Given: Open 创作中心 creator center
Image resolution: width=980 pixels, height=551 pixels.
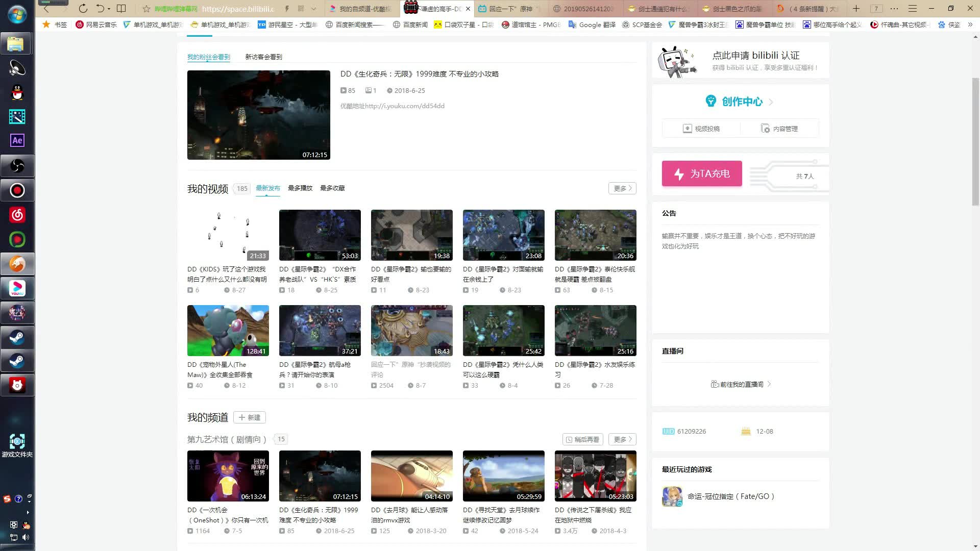Looking at the screenshot, I should pyautogui.click(x=740, y=102).
